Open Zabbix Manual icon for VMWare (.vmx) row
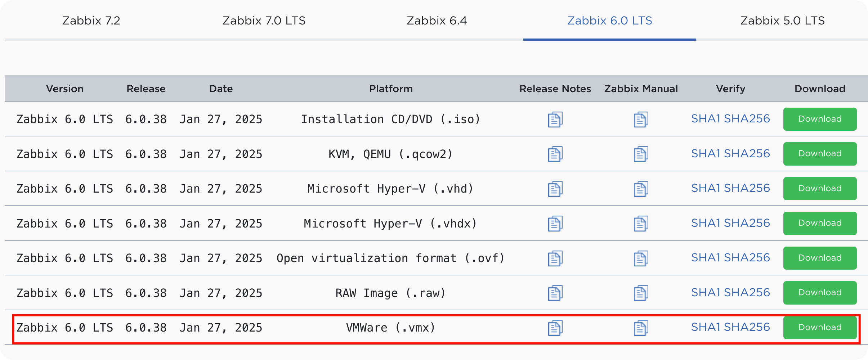 [641, 328]
